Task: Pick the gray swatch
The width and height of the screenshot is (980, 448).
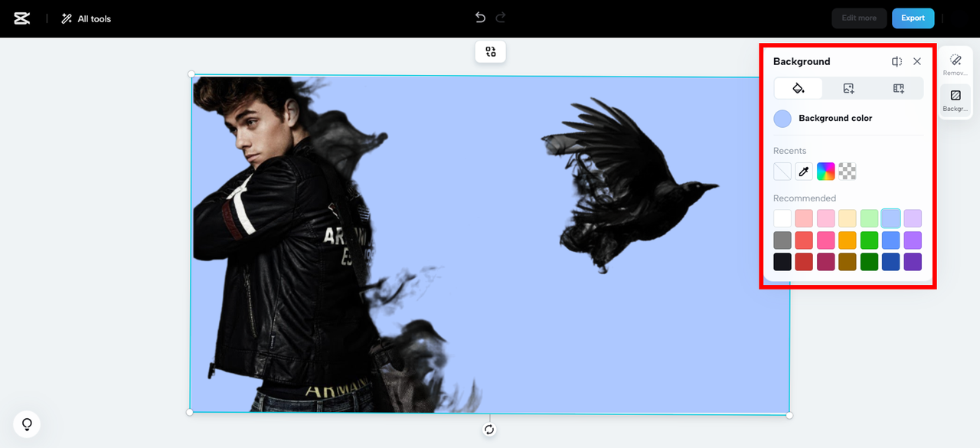Action: [x=782, y=240]
